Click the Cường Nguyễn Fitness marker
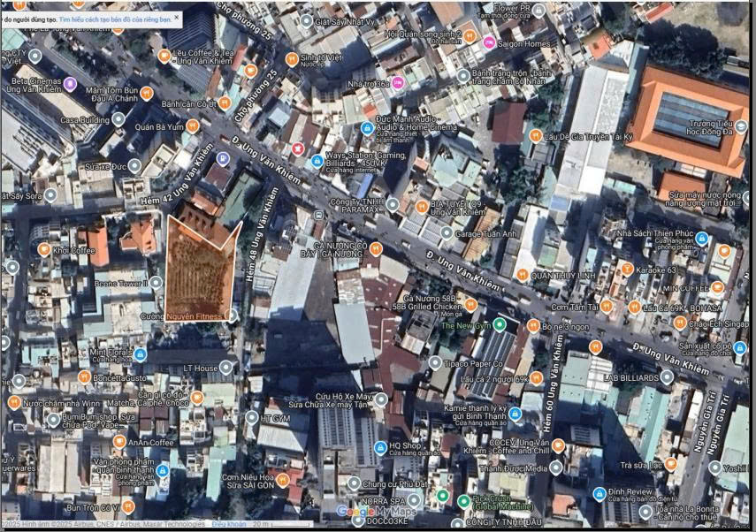The image size is (756, 532). coord(233,315)
